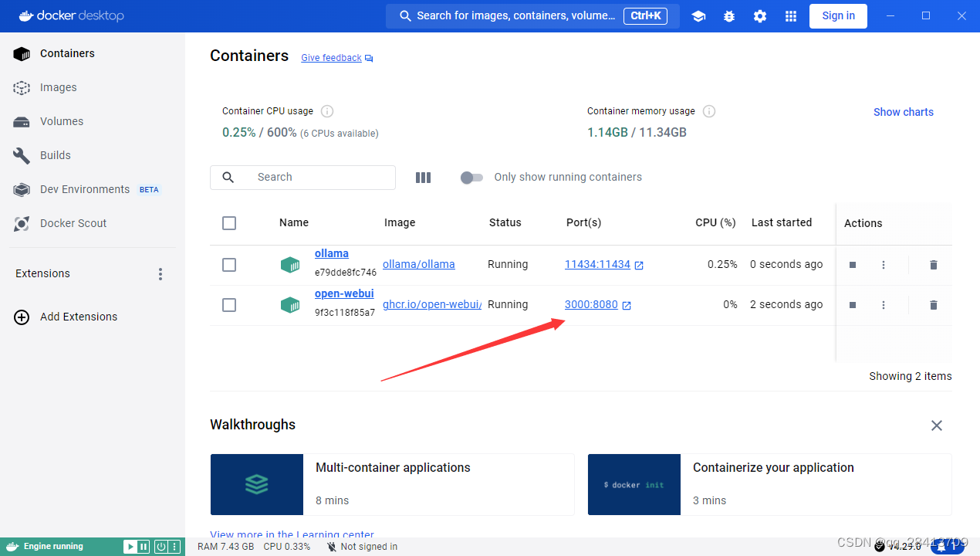Open the Extensions three-dot menu
Screen dimensions: 980x556
pos(161,274)
